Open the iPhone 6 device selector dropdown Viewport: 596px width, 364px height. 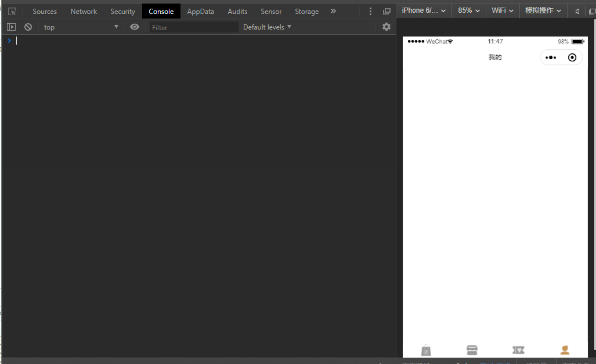point(424,10)
